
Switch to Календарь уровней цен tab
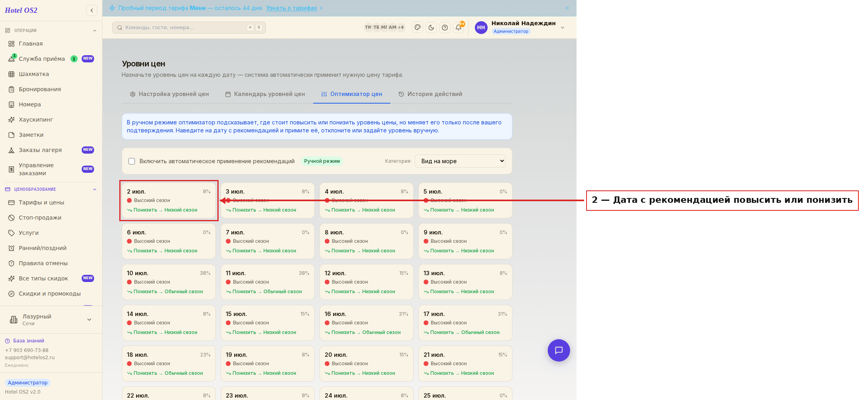click(265, 94)
